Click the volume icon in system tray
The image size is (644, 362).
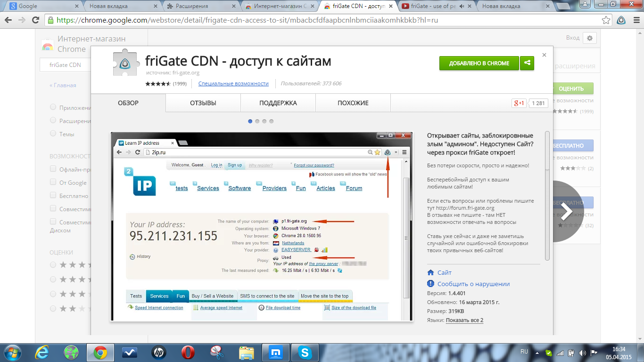click(x=582, y=352)
